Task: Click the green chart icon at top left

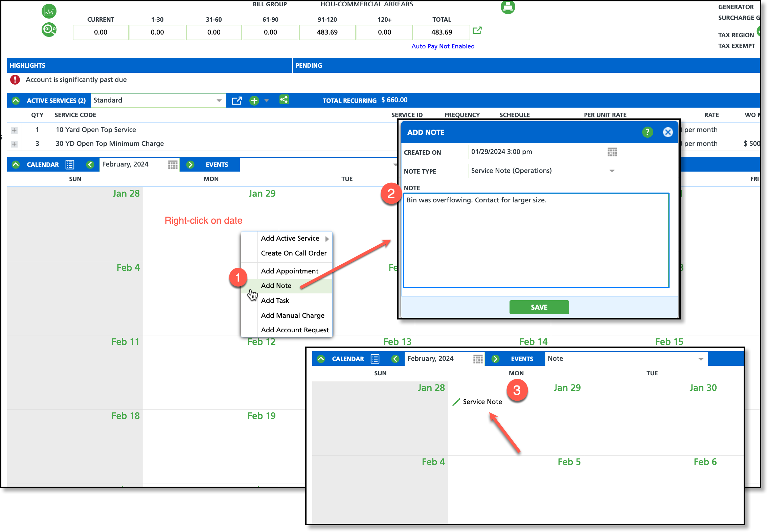Action: pos(49,12)
